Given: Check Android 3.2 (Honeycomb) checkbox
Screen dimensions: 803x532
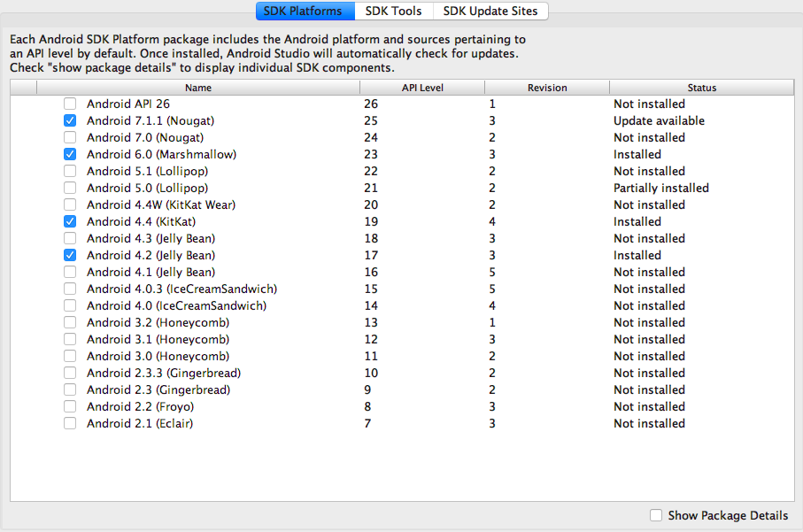Looking at the screenshot, I should tap(70, 322).
